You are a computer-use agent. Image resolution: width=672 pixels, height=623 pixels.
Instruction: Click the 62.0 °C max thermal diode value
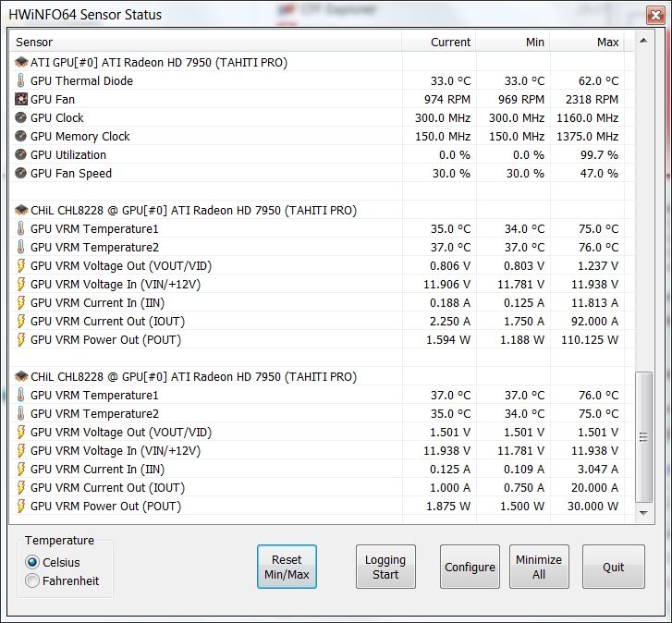(x=599, y=81)
